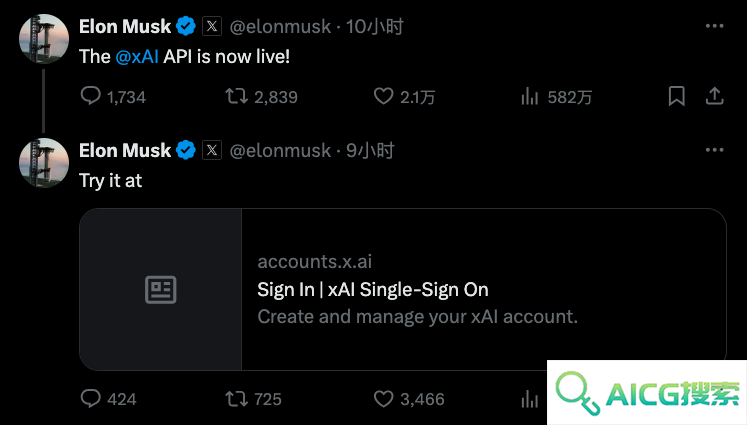Like the tweet with 2.1万 likes

point(404,96)
